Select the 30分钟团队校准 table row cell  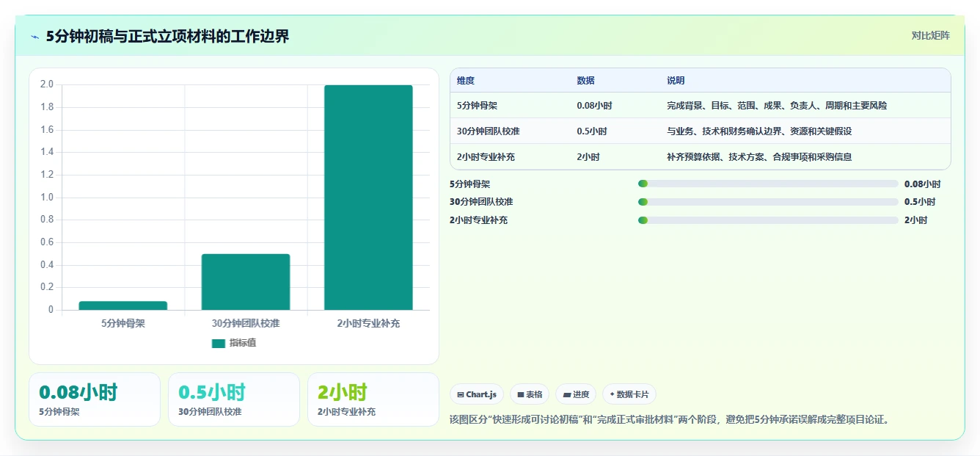click(487, 131)
